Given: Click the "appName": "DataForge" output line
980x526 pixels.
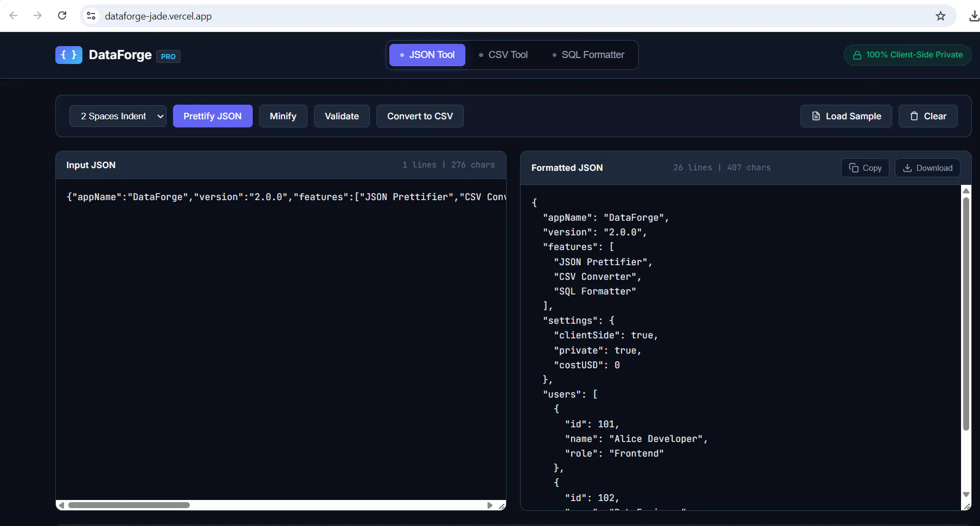Looking at the screenshot, I should tap(606, 217).
